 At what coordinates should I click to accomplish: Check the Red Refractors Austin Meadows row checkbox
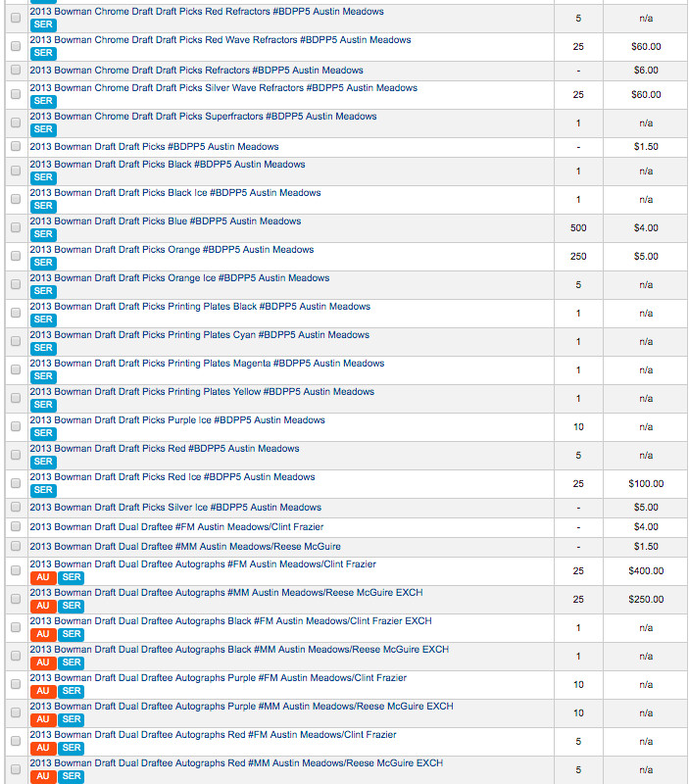coord(16,18)
